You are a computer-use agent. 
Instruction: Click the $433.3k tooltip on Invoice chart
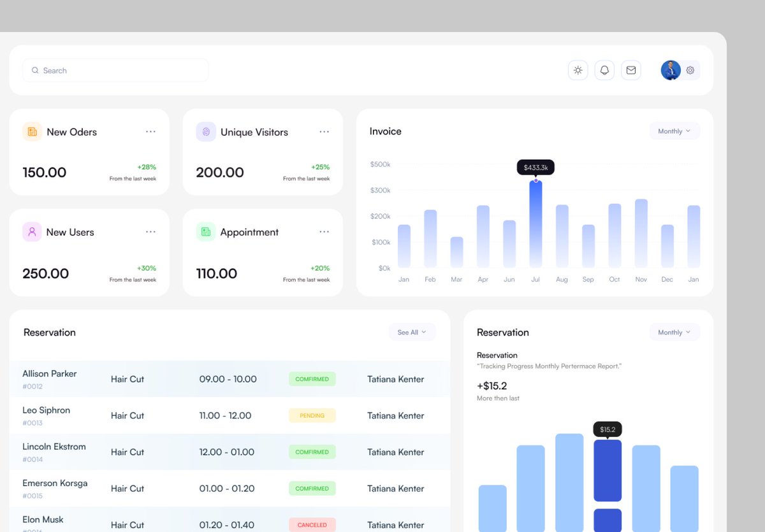tap(535, 167)
